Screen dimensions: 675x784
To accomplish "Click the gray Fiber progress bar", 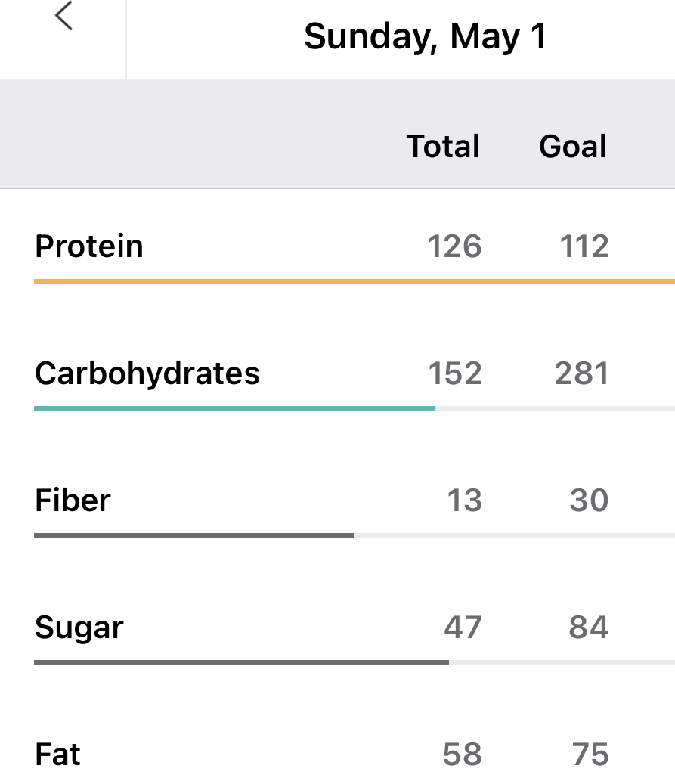I will point(194,535).
